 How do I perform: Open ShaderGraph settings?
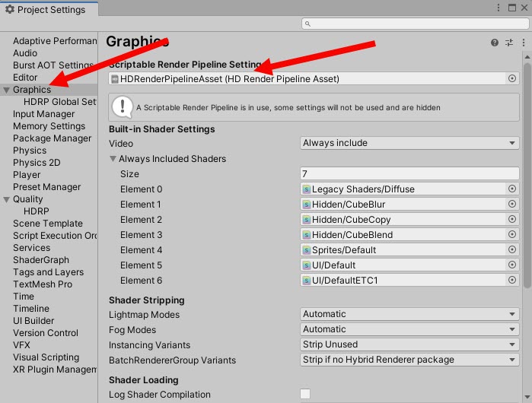click(x=41, y=260)
